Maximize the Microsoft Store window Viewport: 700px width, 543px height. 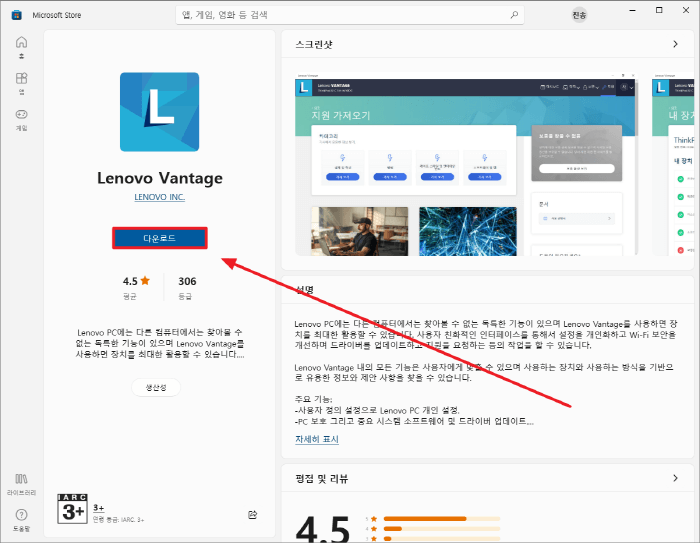click(659, 10)
